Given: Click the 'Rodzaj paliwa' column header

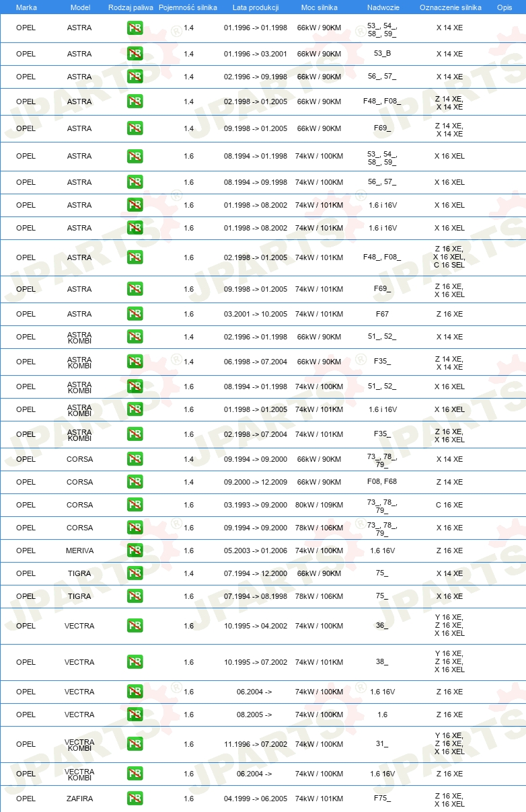Looking at the screenshot, I should 130,7.
